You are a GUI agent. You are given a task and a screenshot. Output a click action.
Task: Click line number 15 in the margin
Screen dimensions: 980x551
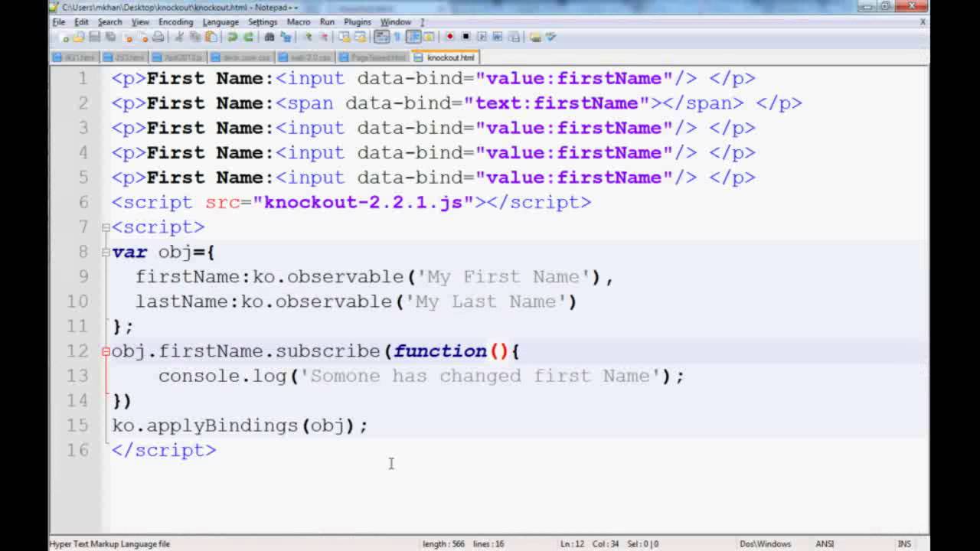pos(77,425)
